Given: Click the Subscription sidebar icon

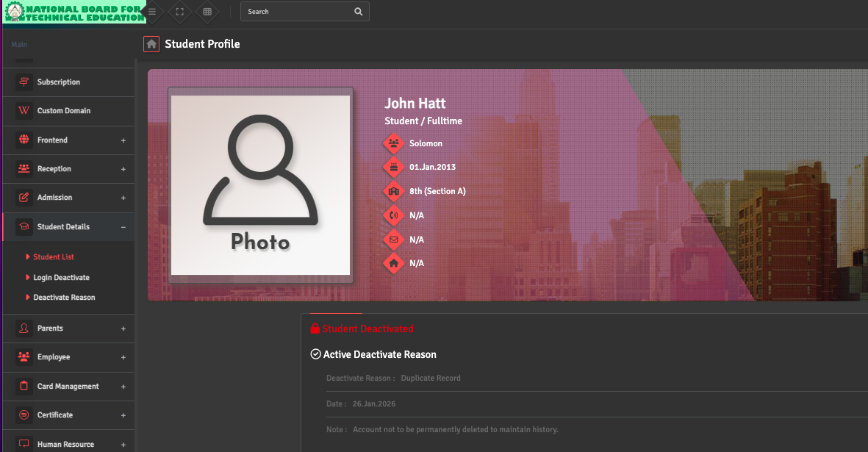Looking at the screenshot, I should pyautogui.click(x=24, y=82).
